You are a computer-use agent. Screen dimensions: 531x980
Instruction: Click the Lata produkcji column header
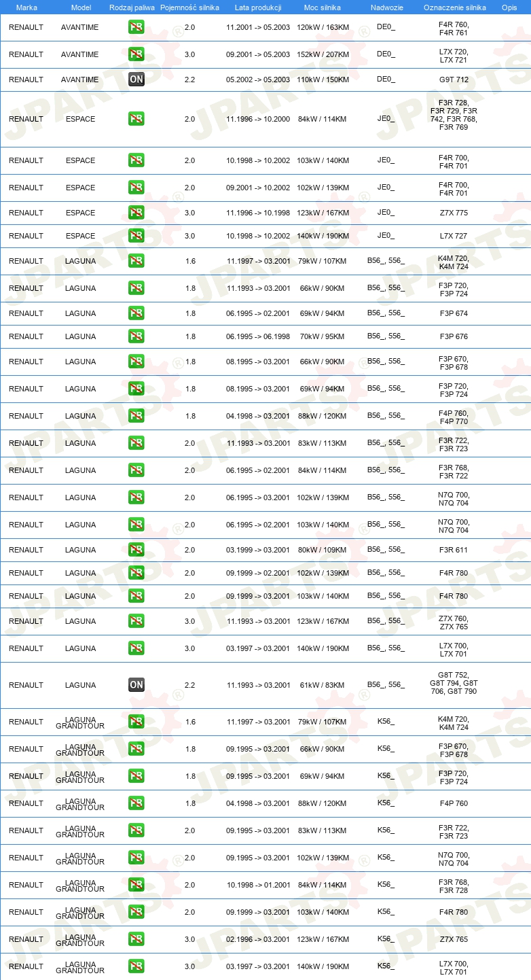coord(258,7)
